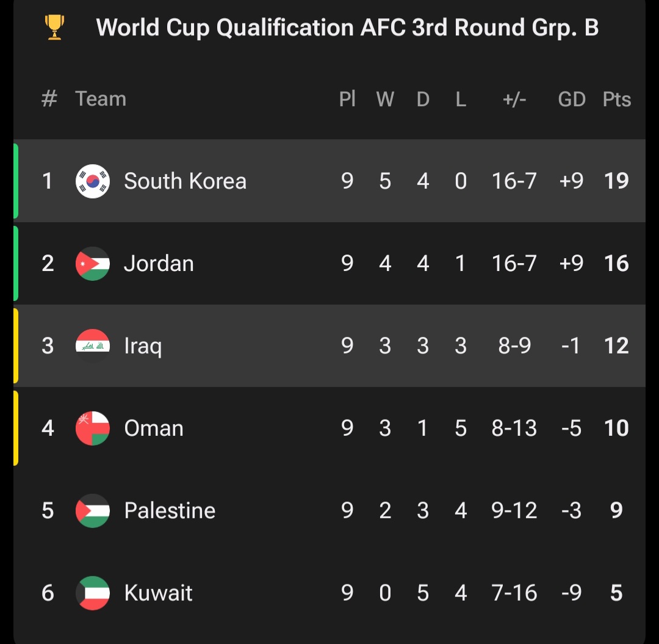Image resolution: width=659 pixels, height=644 pixels.
Task: Click the +/- column header
Action: coord(514,99)
